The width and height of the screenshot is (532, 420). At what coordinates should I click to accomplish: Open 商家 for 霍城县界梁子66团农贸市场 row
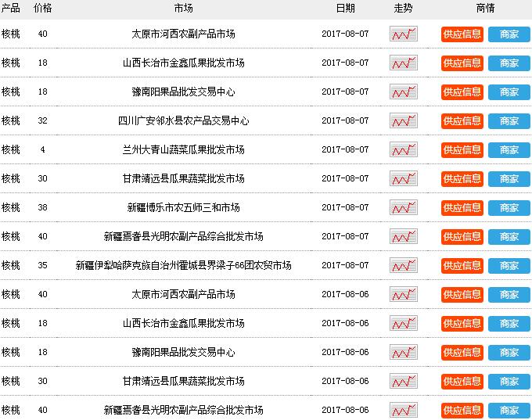pos(509,265)
